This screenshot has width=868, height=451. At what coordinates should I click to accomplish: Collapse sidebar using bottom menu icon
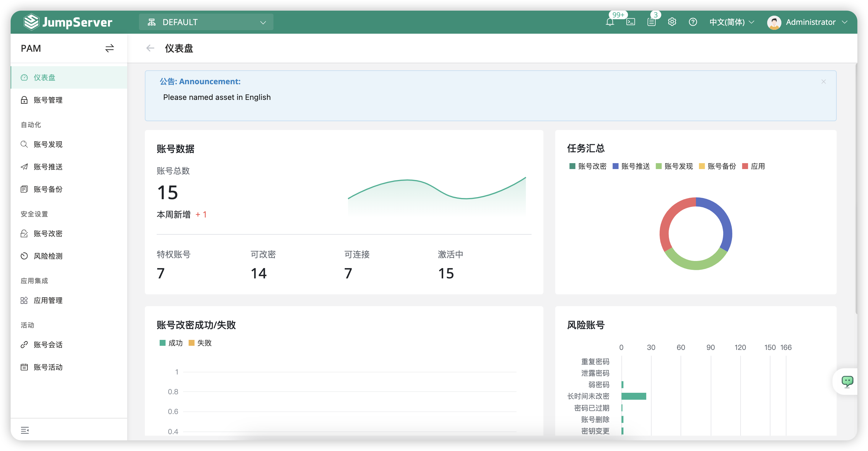(25, 430)
